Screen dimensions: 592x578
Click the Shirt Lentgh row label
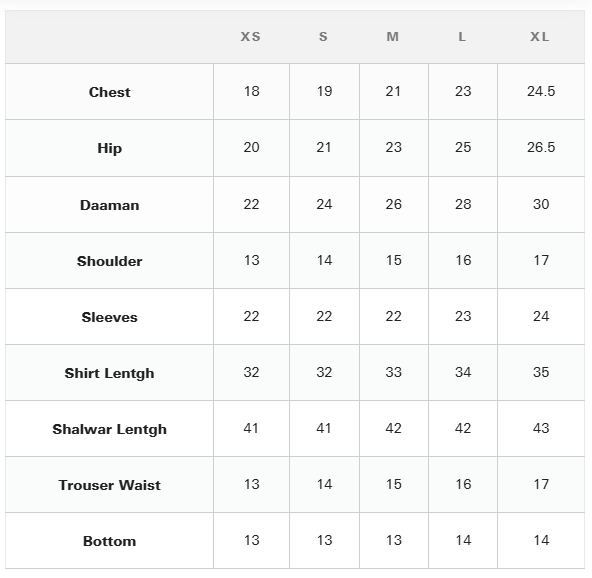[x=109, y=373]
